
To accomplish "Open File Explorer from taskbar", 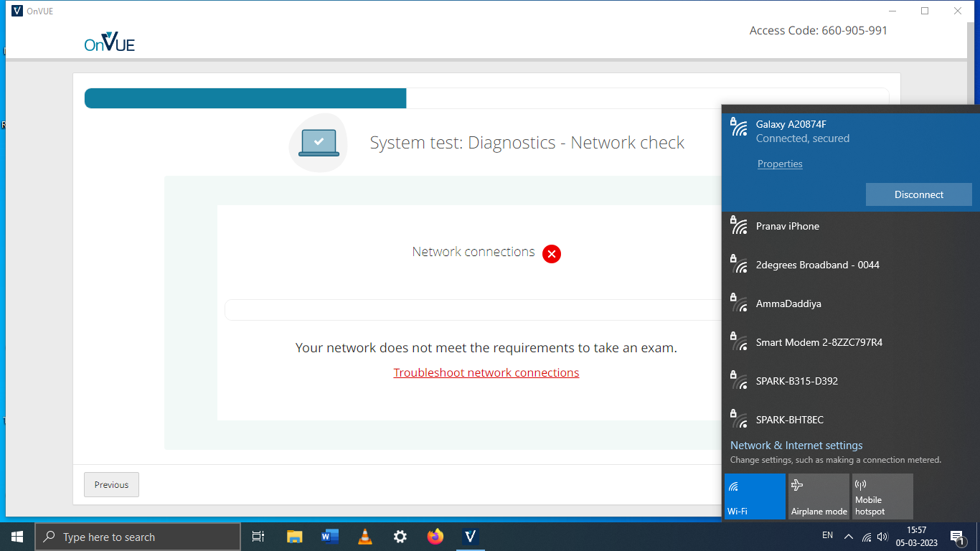I will [x=294, y=536].
